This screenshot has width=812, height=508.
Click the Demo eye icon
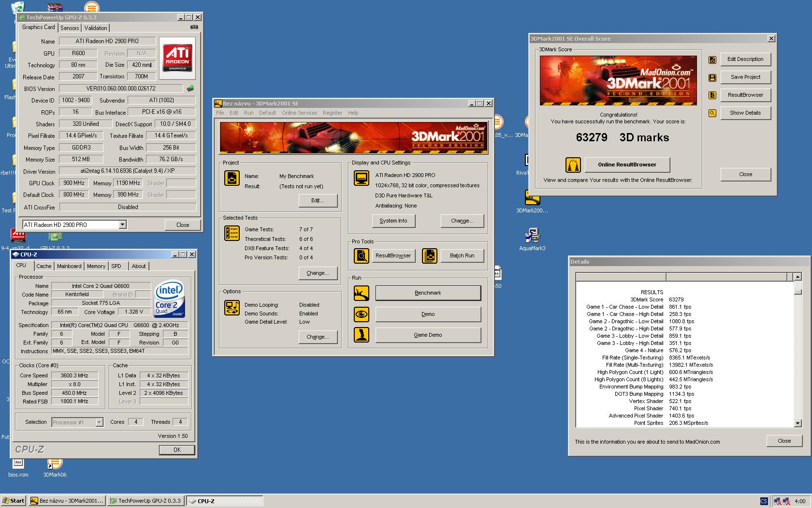[361, 314]
